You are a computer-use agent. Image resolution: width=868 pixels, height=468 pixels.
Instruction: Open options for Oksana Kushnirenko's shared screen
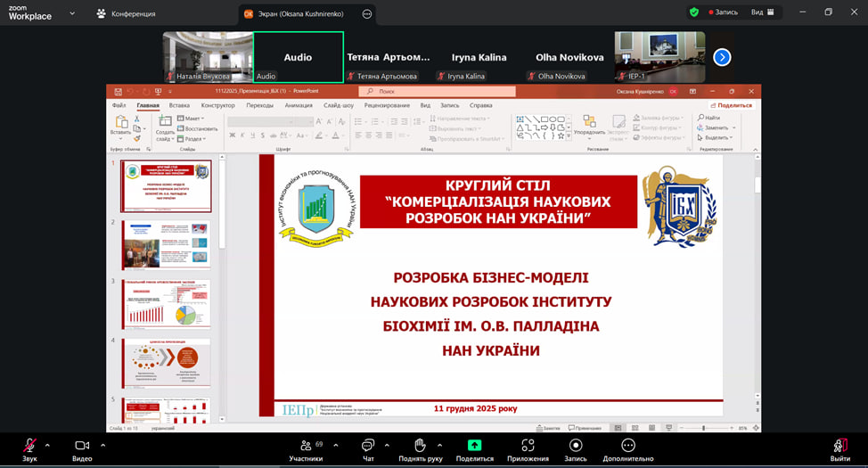(x=367, y=13)
